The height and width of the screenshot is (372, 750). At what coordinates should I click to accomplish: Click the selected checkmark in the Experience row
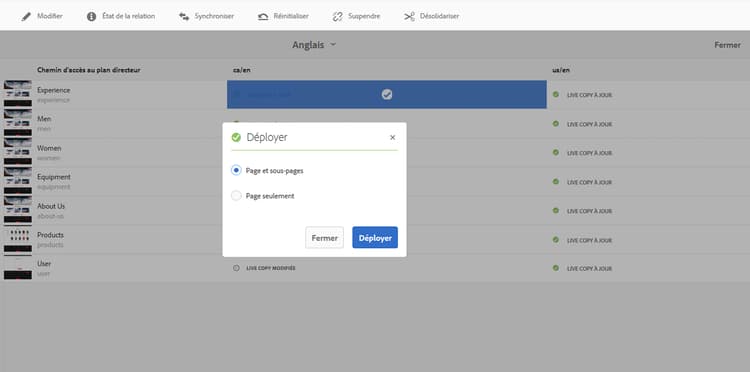pos(387,95)
